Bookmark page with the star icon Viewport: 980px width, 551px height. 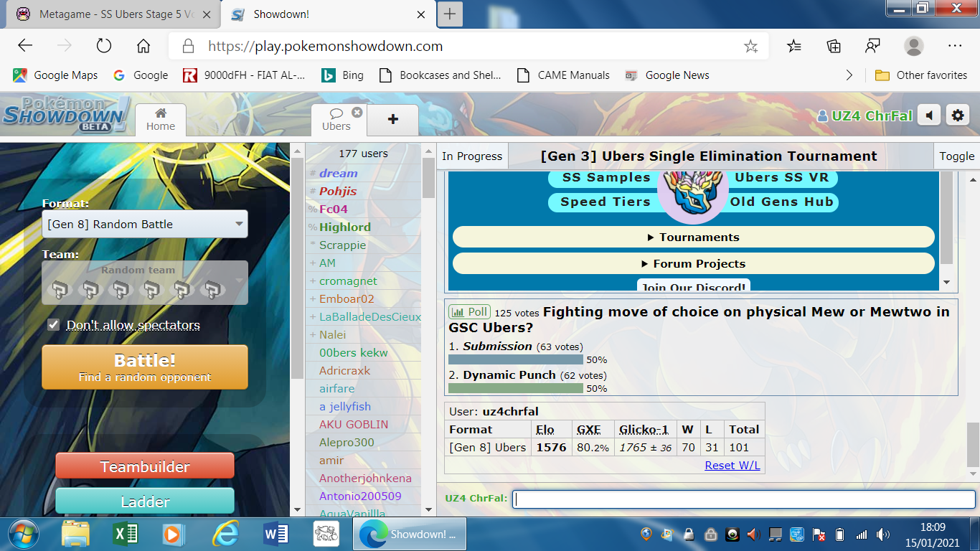[750, 47]
